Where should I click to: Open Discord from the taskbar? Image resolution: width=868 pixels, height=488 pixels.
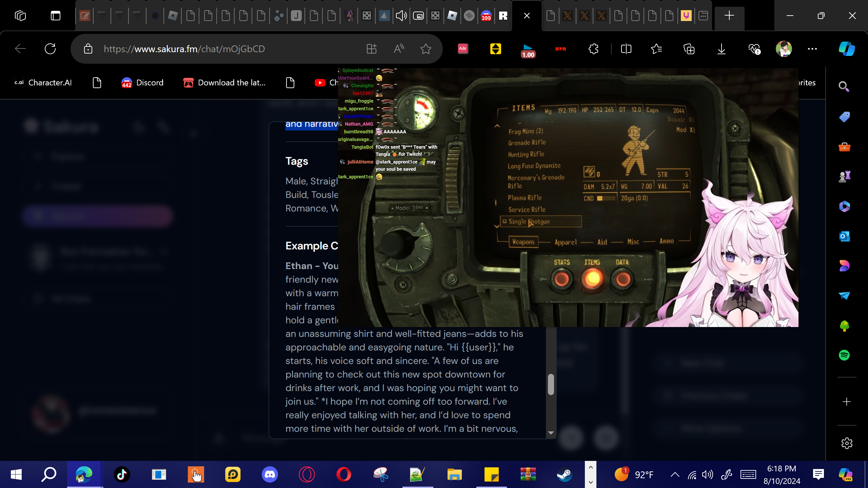[270, 474]
